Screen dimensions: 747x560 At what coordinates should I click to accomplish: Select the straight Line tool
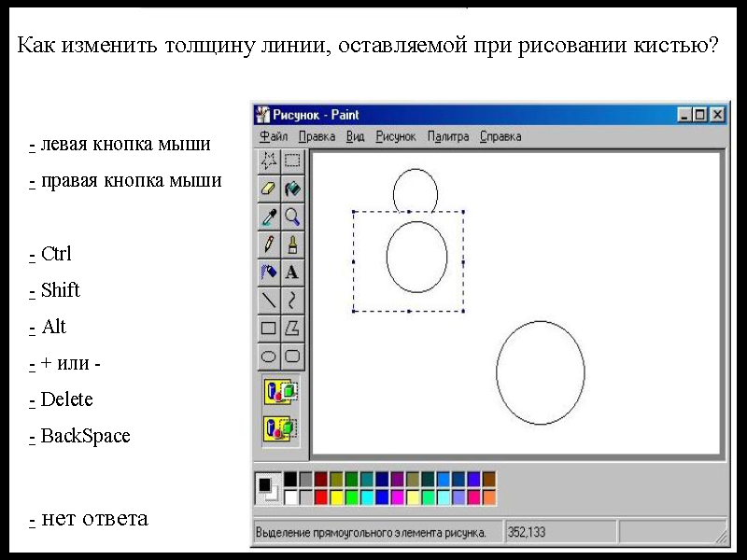pyautogui.click(x=269, y=301)
